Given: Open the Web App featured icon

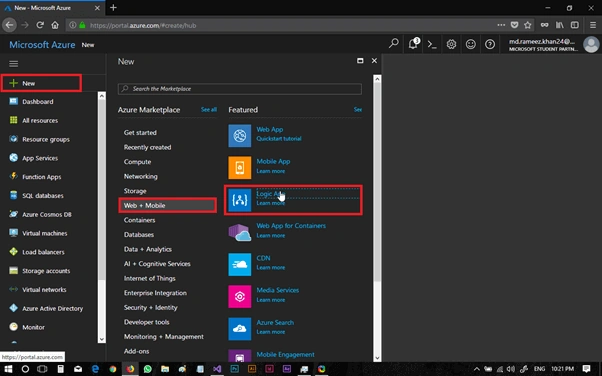Looking at the screenshot, I should pyautogui.click(x=240, y=136).
